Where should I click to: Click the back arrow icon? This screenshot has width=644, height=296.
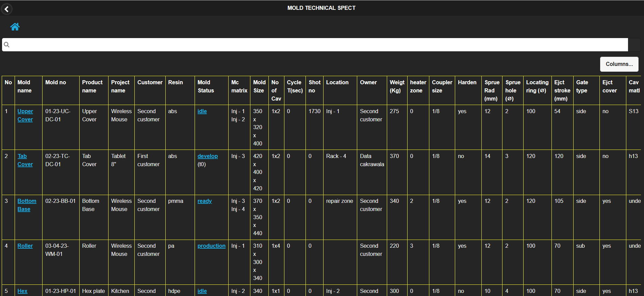click(6, 9)
